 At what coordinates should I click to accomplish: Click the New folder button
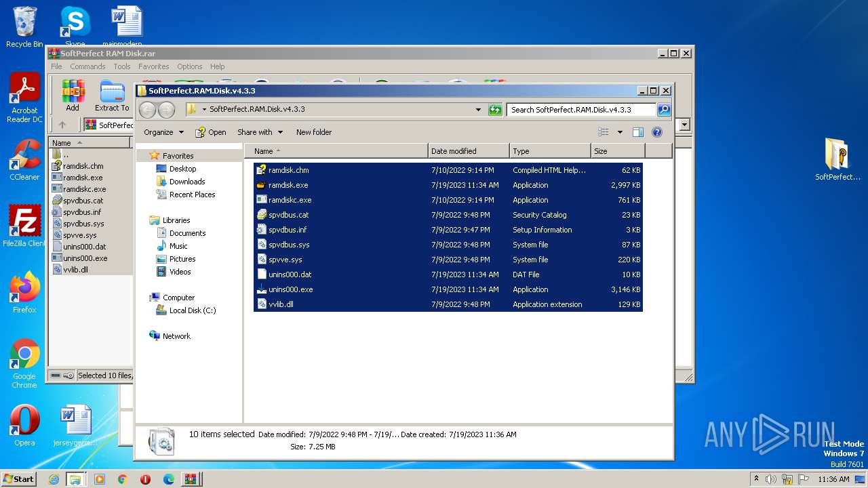click(x=314, y=132)
